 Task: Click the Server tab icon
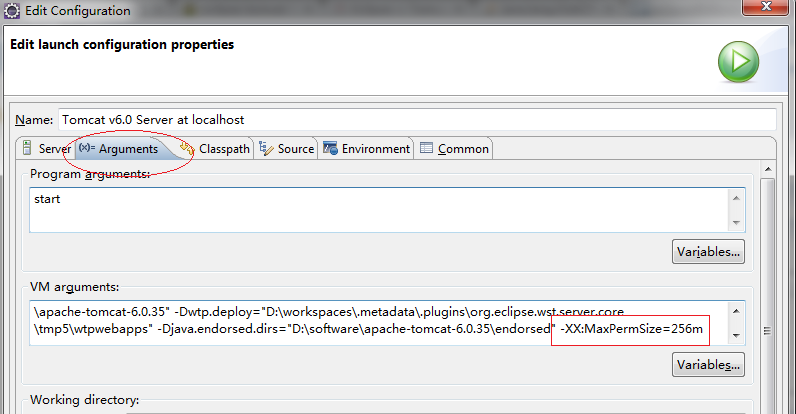pos(28,148)
